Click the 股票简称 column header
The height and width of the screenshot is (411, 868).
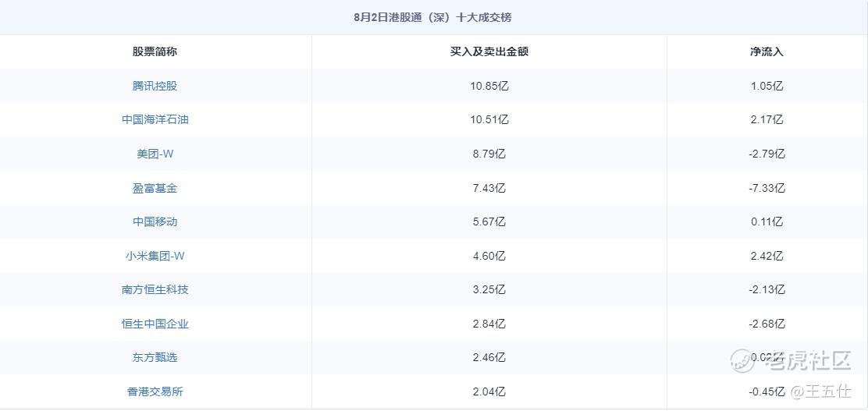tap(155, 52)
